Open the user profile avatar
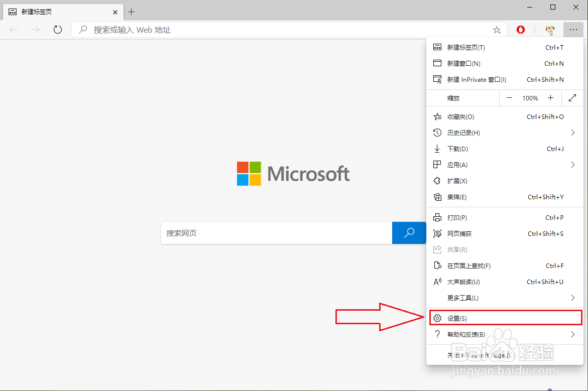Viewport: 588px width, 391px height. click(550, 30)
